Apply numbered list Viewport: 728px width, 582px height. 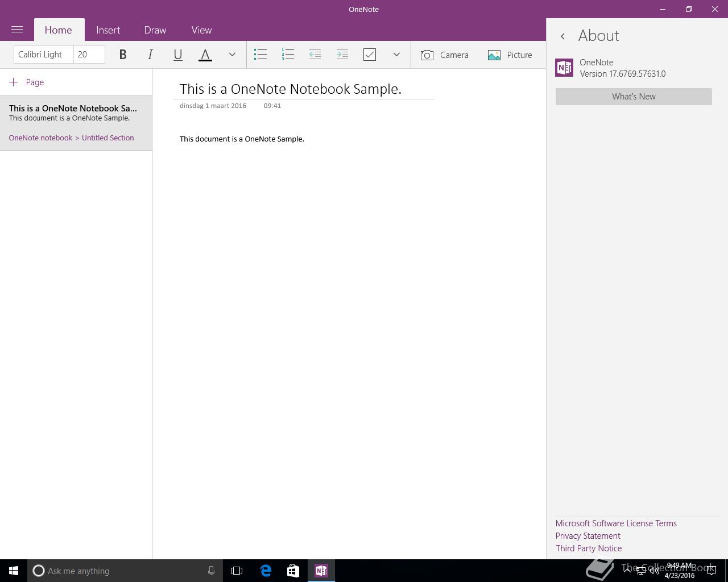click(288, 55)
